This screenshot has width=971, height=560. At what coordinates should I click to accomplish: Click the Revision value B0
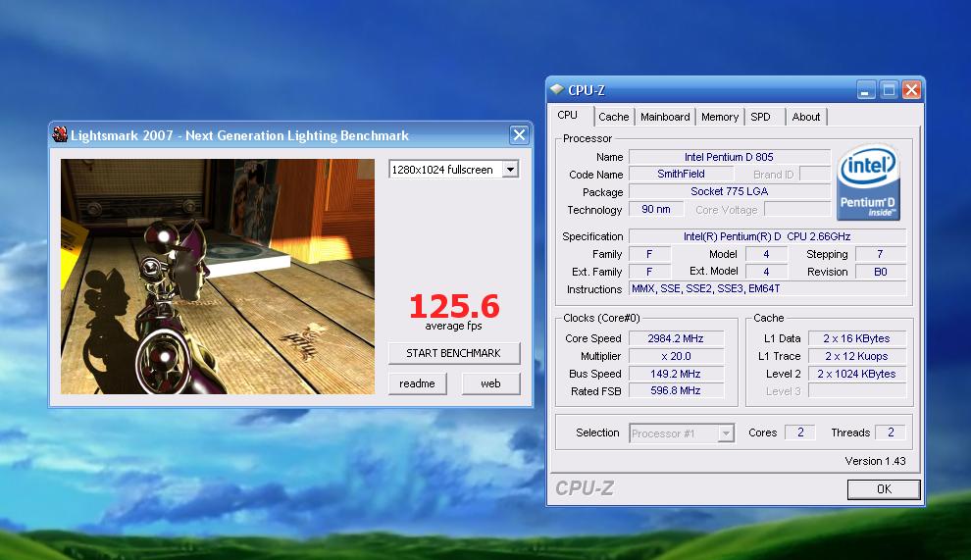(880, 272)
